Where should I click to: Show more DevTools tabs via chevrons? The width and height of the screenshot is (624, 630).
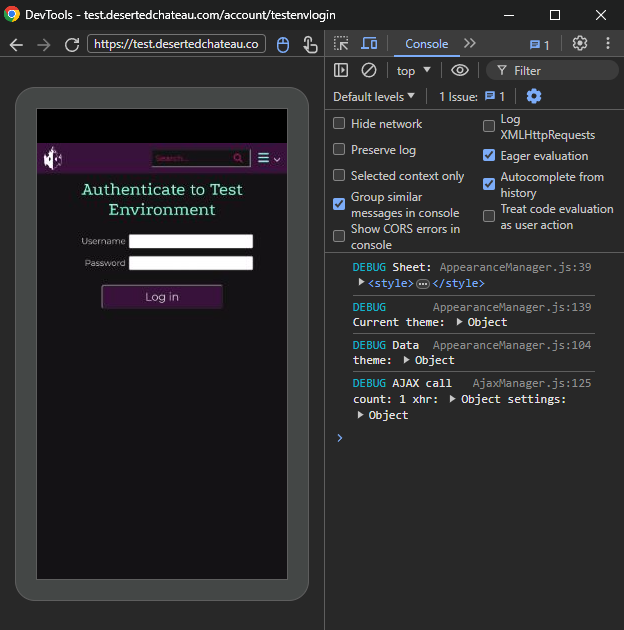tap(470, 44)
